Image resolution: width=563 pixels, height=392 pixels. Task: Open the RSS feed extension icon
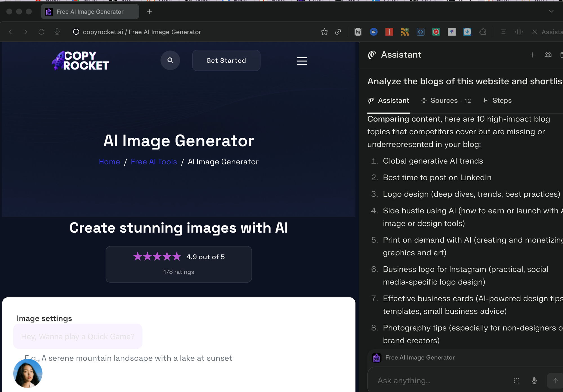pos(405,32)
